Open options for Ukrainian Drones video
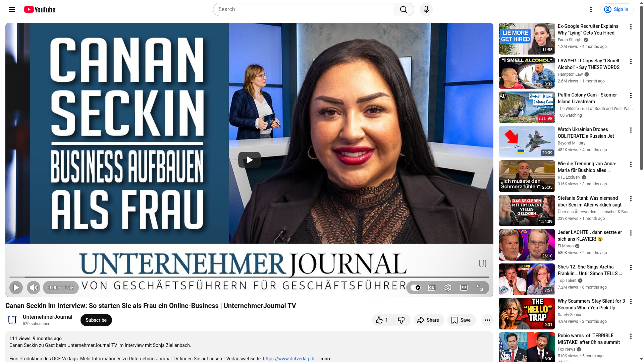This screenshot has width=644, height=362. 631,130
